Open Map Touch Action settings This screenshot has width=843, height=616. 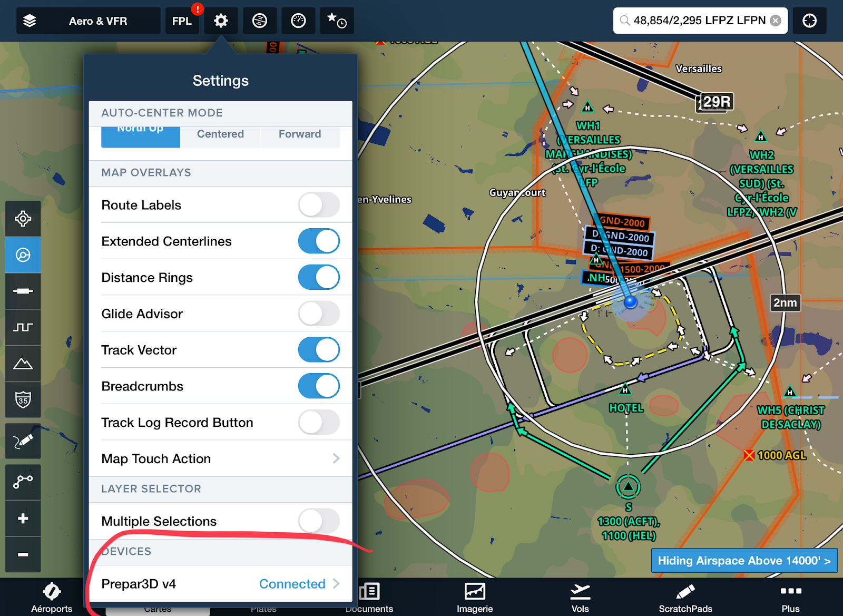coord(221,458)
